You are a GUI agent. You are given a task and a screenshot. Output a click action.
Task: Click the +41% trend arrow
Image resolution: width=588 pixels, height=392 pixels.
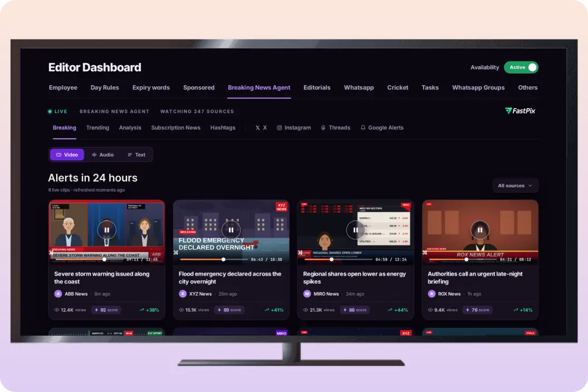pyautogui.click(x=267, y=310)
